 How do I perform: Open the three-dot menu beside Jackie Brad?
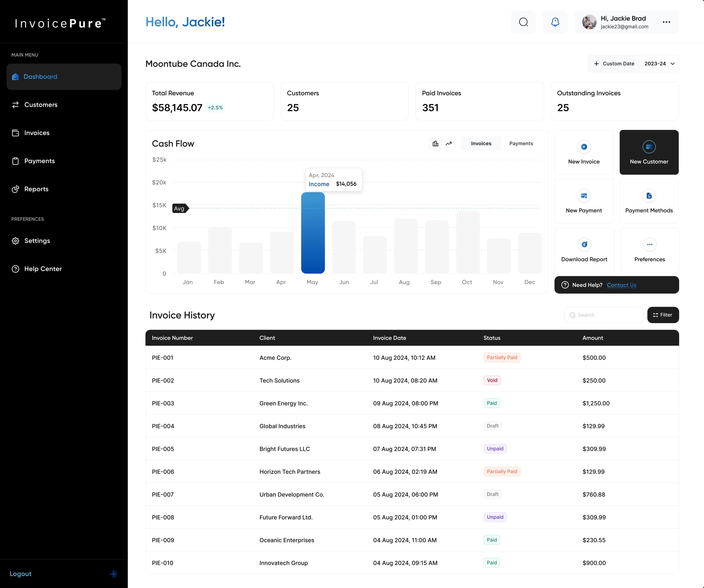(x=667, y=22)
